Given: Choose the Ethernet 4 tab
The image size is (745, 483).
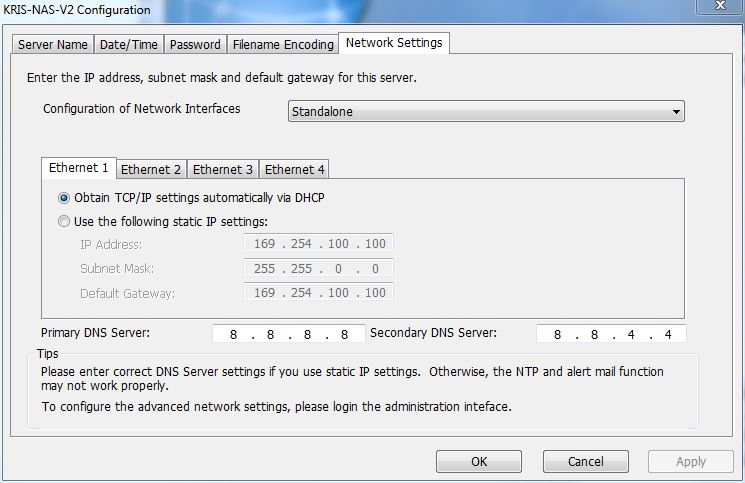Looking at the screenshot, I should 295,169.
